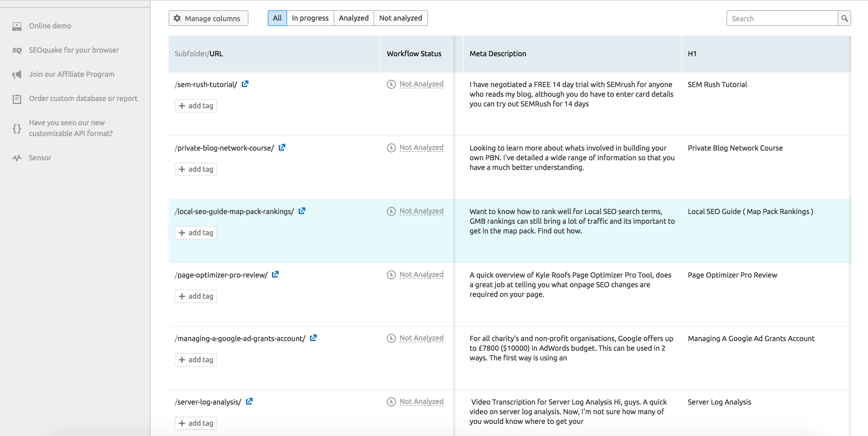868x436 pixels.
Task: Click the SEOquake sidebar icon
Action: (17, 50)
